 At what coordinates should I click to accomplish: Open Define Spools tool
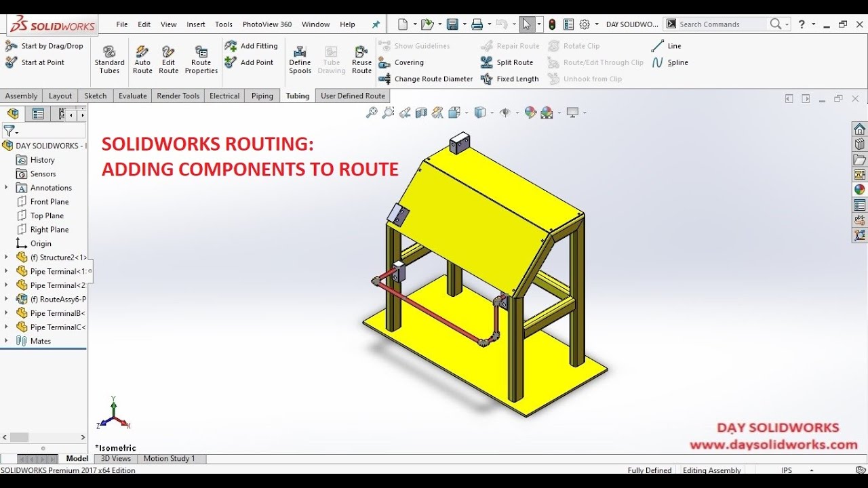tap(300, 60)
